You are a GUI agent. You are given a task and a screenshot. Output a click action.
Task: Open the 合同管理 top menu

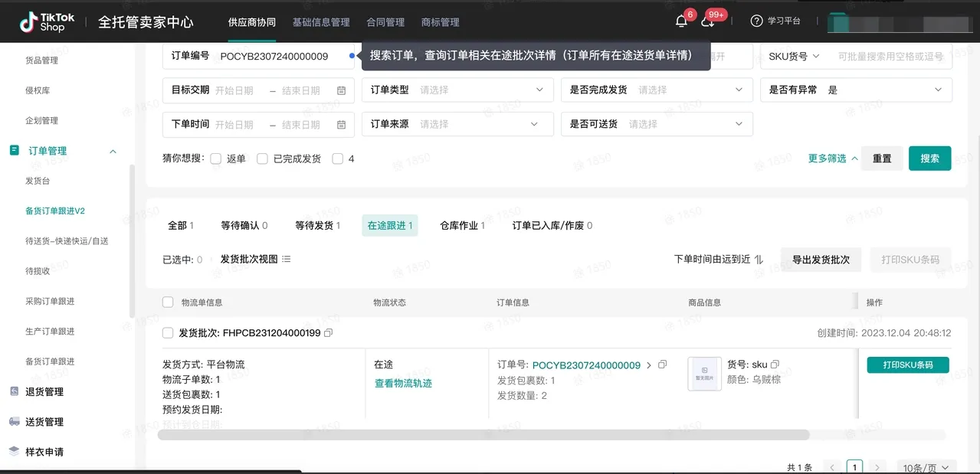pyautogui.click(x=385, y=22)
